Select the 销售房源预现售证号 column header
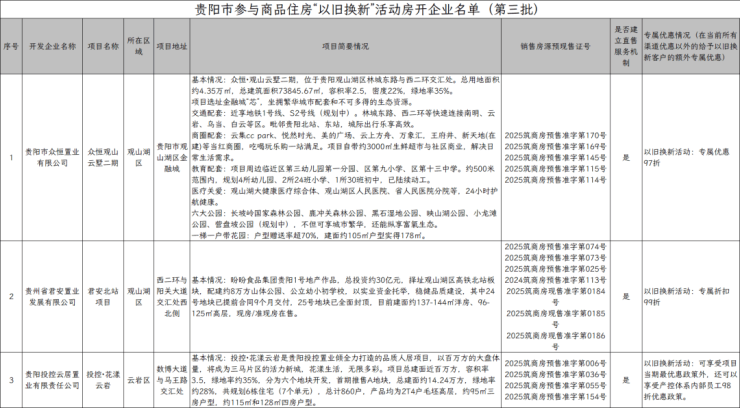The height and width of the screenshot is (408, 740). click(x=555, y=47)
